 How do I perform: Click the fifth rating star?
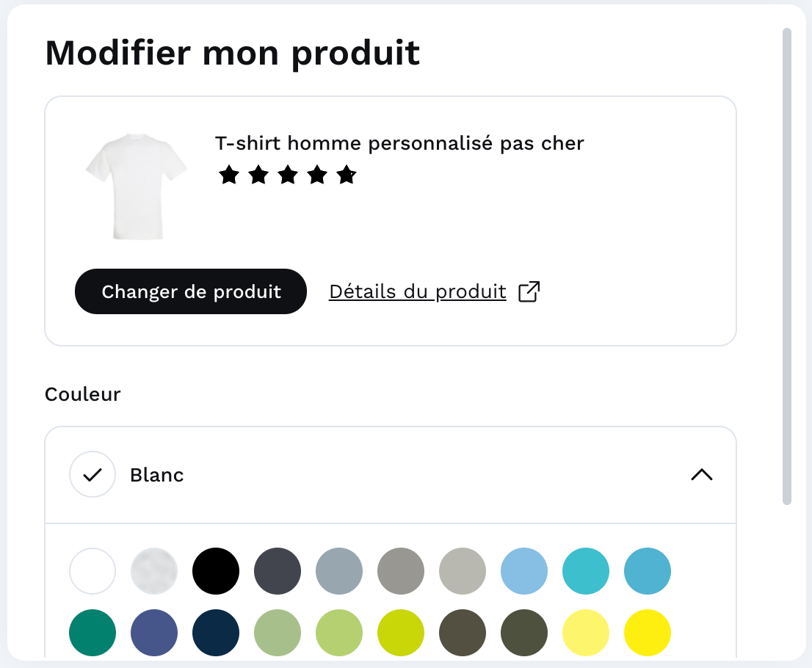347,175
